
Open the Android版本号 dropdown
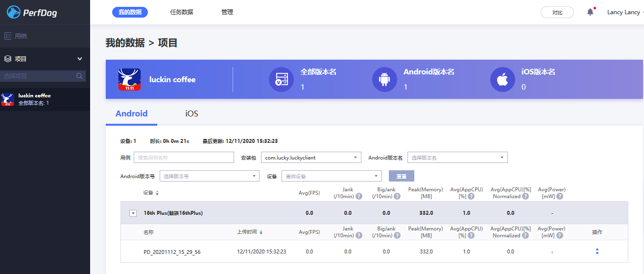pyautogui.click(x=210, y=176)
